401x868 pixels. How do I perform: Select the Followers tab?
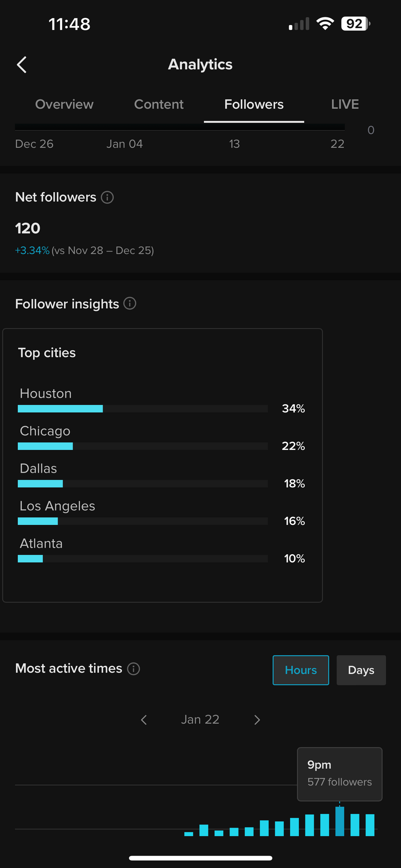click(x=254, y=104)
